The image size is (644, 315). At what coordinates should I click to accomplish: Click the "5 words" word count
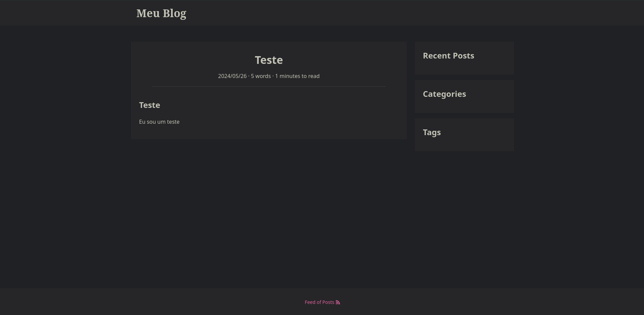point(261,76)
